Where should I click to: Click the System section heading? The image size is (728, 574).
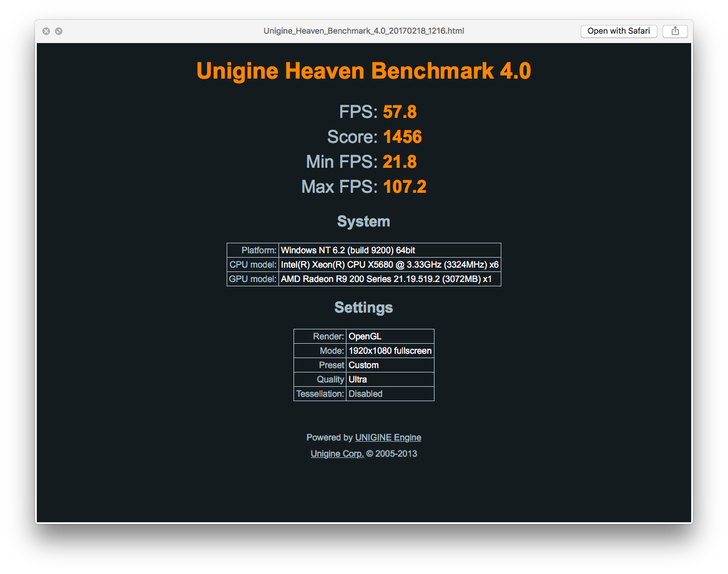363,221
